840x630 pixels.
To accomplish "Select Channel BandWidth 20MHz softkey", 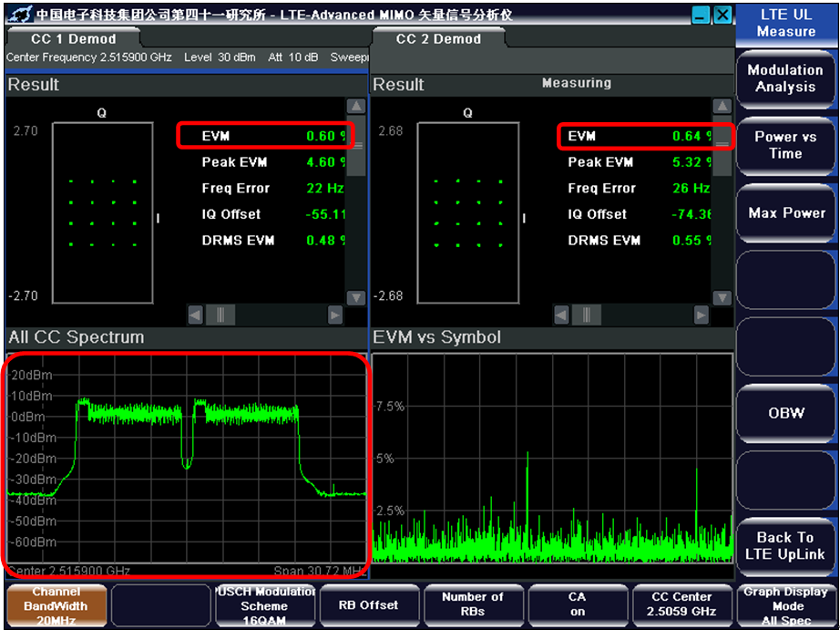I will 56,605.
